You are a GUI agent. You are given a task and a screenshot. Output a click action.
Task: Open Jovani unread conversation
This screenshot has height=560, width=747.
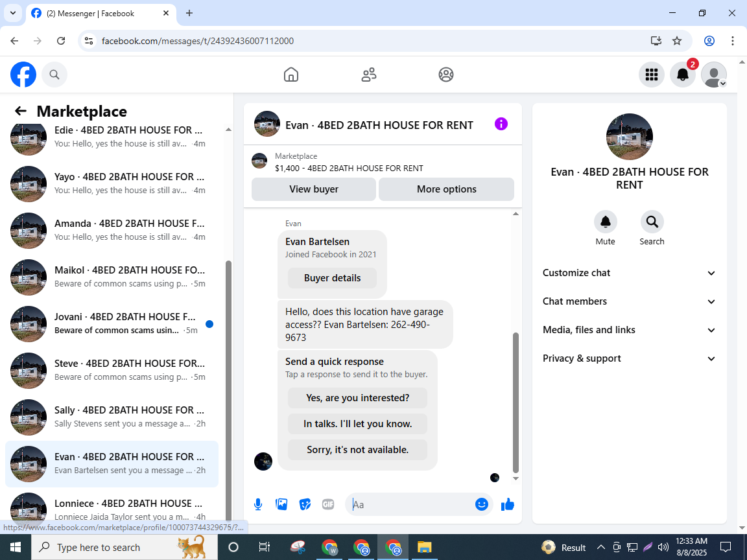112,324
